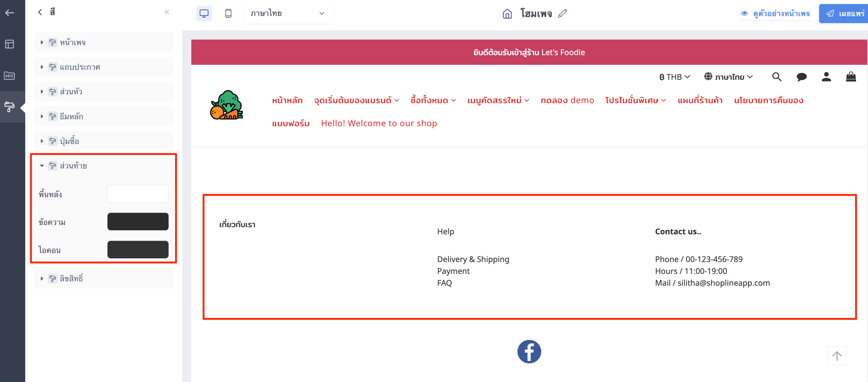Select the paint roller design icon in sidebar
This screenshot has width=868, height=382.
tap(9, 107)
